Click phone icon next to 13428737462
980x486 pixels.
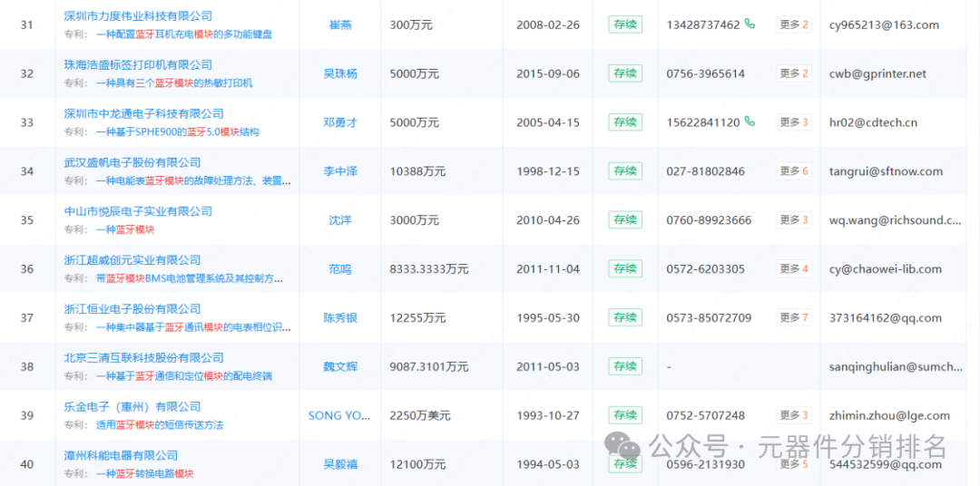(750, 24)
